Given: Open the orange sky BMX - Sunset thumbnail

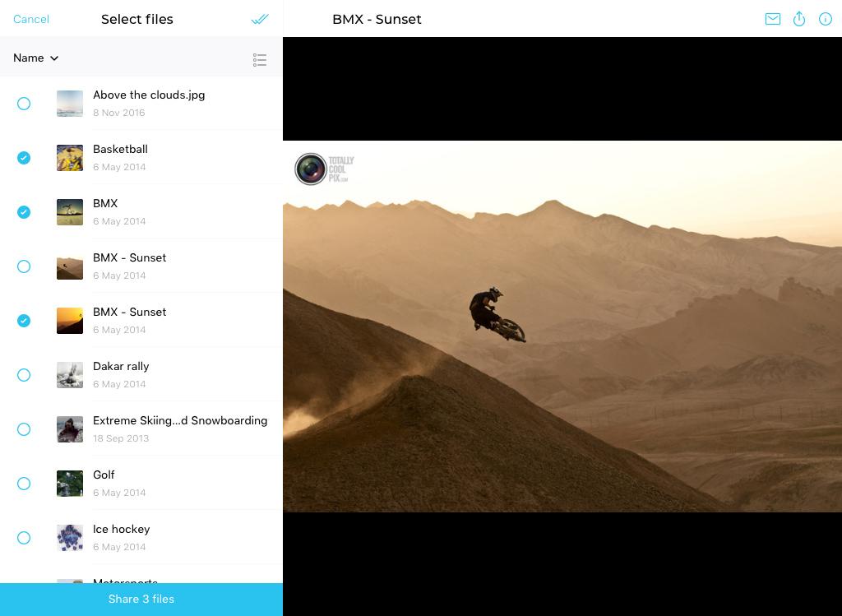Looking at the screenshot, I should point(70,321).
